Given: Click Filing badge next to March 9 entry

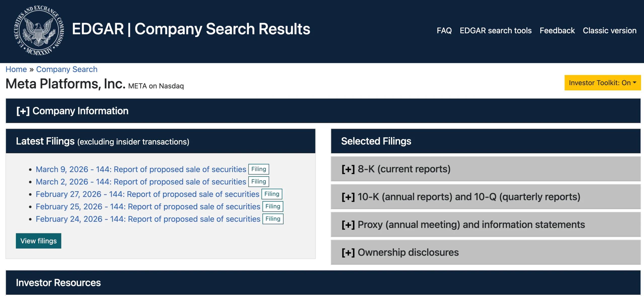Looking at the screenshot, I should coord(259,169).
